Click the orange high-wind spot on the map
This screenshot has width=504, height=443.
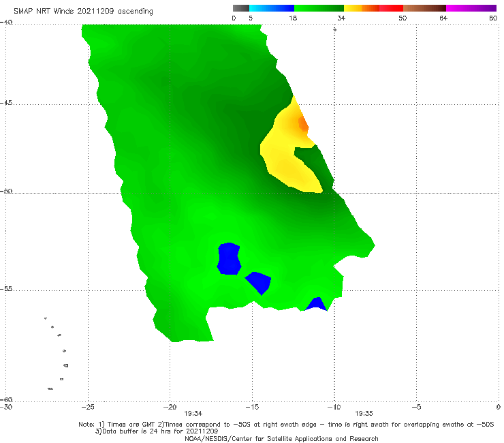pos(303,124)
